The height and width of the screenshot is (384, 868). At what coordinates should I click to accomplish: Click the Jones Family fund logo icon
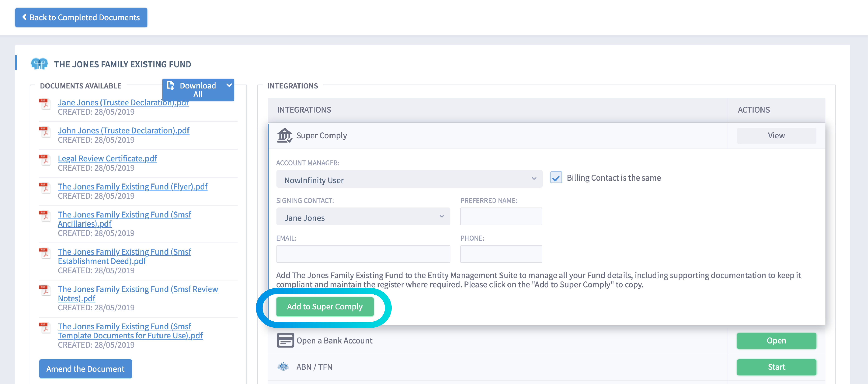tap(39, 64)
